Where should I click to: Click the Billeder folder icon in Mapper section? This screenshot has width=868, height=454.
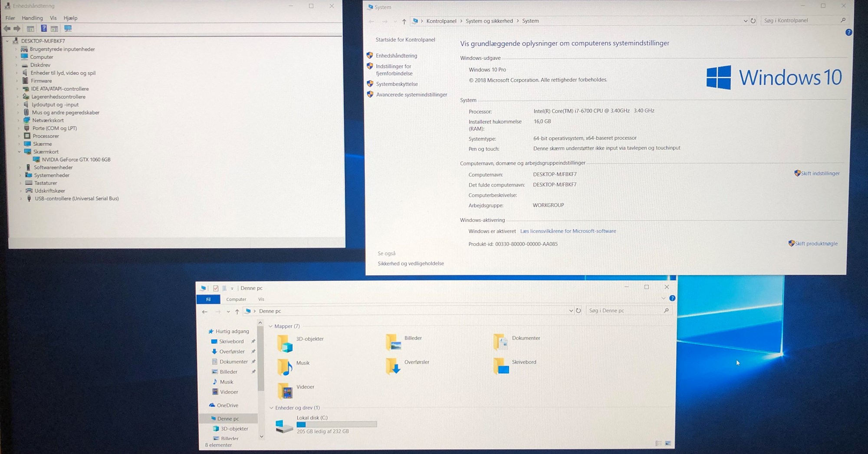394,342
